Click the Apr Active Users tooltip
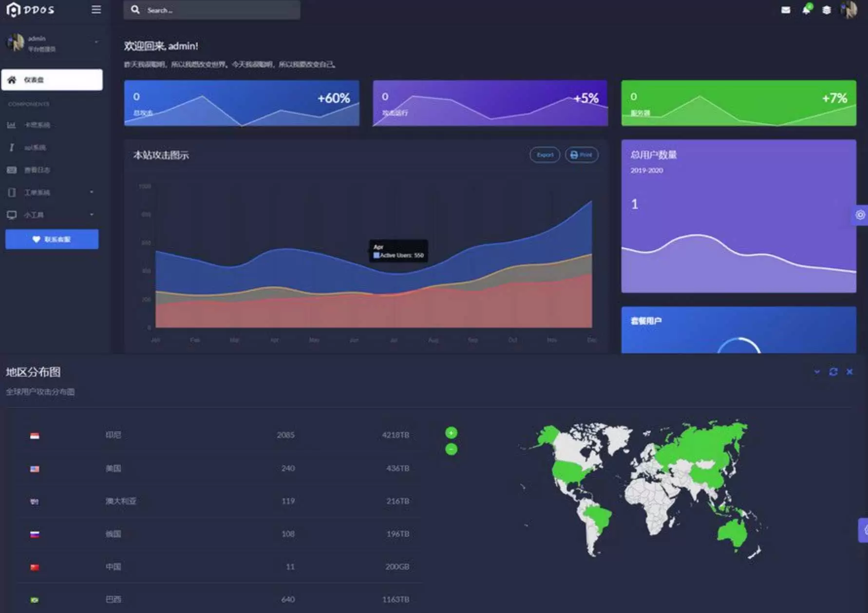The width and height of the screenshot is (868, 613). [398, 251]
